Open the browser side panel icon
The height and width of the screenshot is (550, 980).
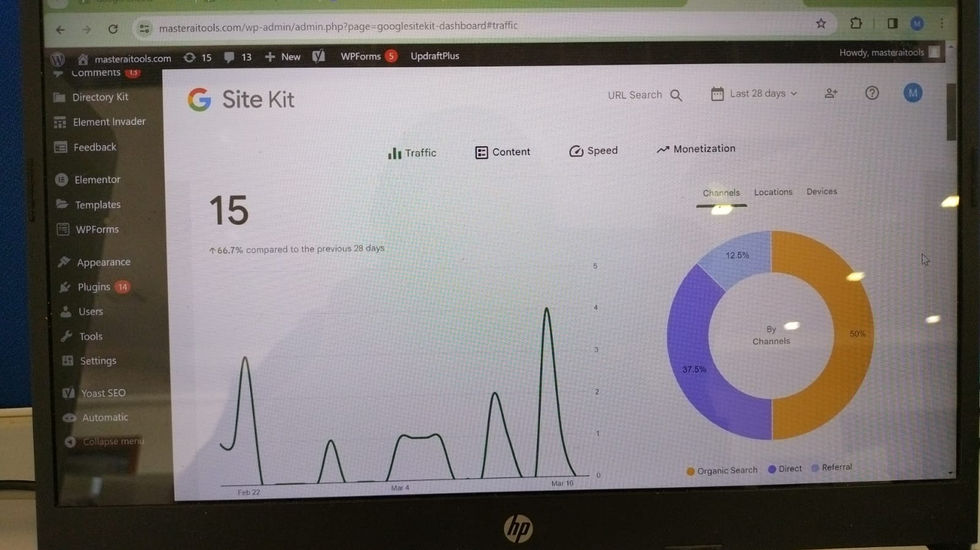pos(892,23)
